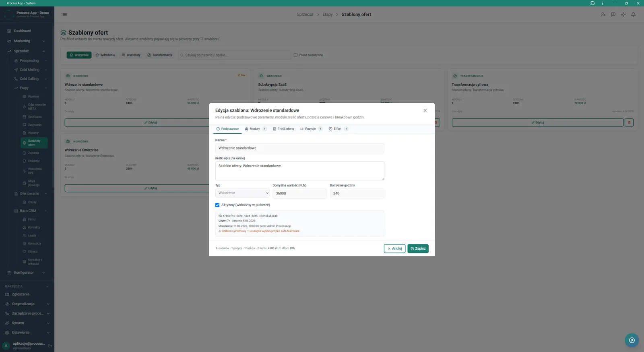Toggle the Pokaż nieaktywne checkbox
644x352 pixels.
click(x=295, y=55)
